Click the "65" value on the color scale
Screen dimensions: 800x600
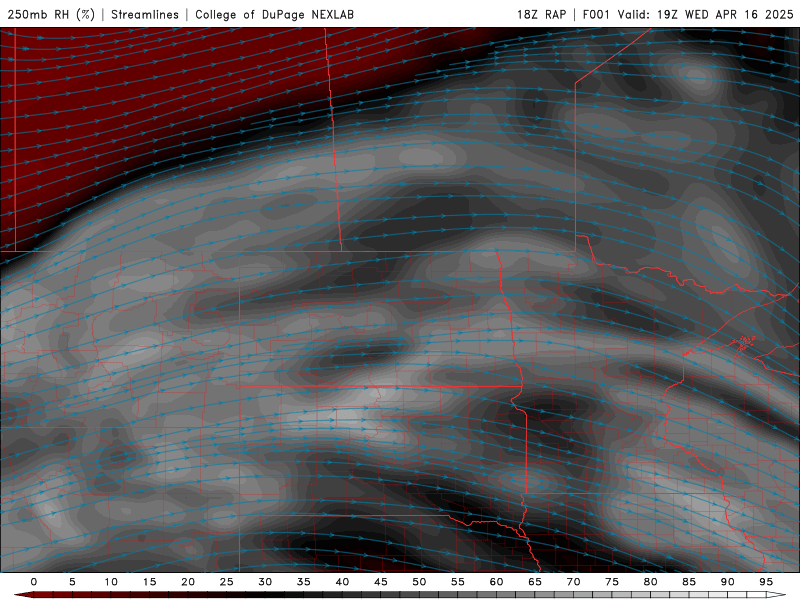534,582
